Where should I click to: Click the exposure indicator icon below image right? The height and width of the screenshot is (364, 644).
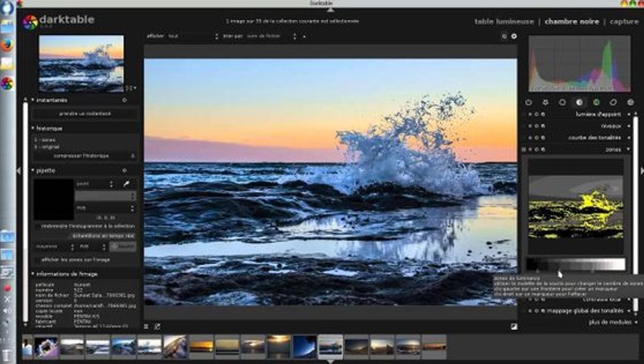(x=514, y=327)
